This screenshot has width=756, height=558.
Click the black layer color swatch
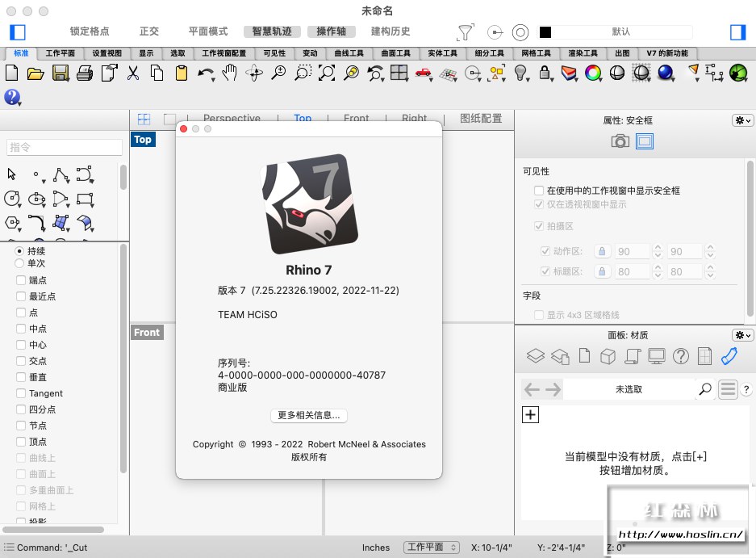click(x=545, y=31)
